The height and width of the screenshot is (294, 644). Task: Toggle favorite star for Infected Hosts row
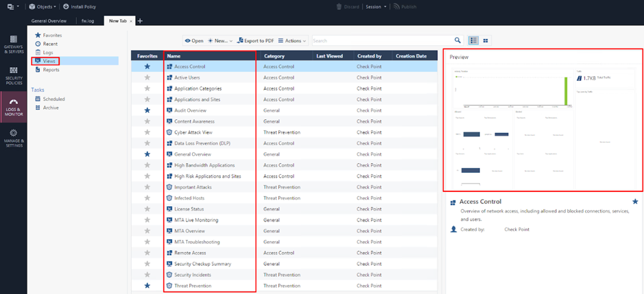(147, 198)
